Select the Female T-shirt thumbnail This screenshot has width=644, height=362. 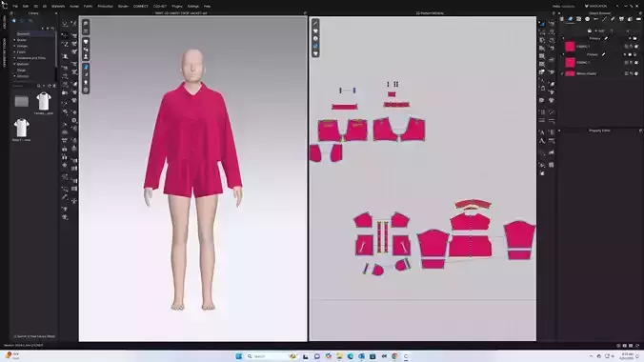tap(44, 102)
